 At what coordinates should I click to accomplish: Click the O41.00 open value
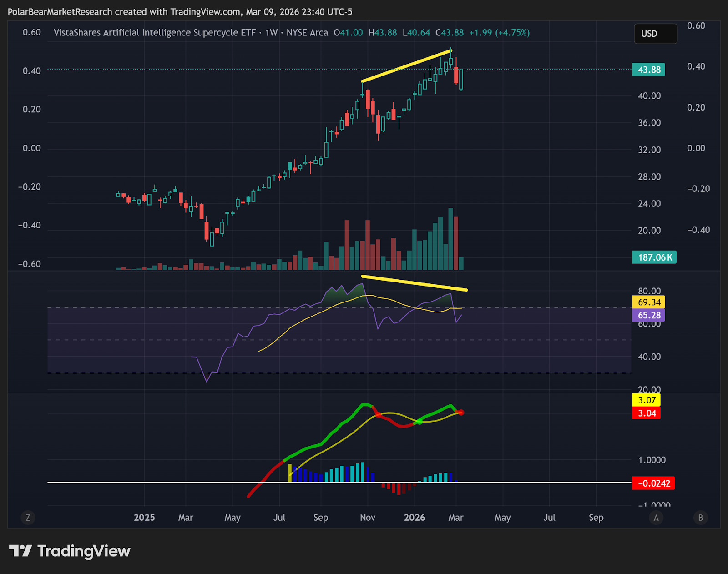(x=349, y=33)
